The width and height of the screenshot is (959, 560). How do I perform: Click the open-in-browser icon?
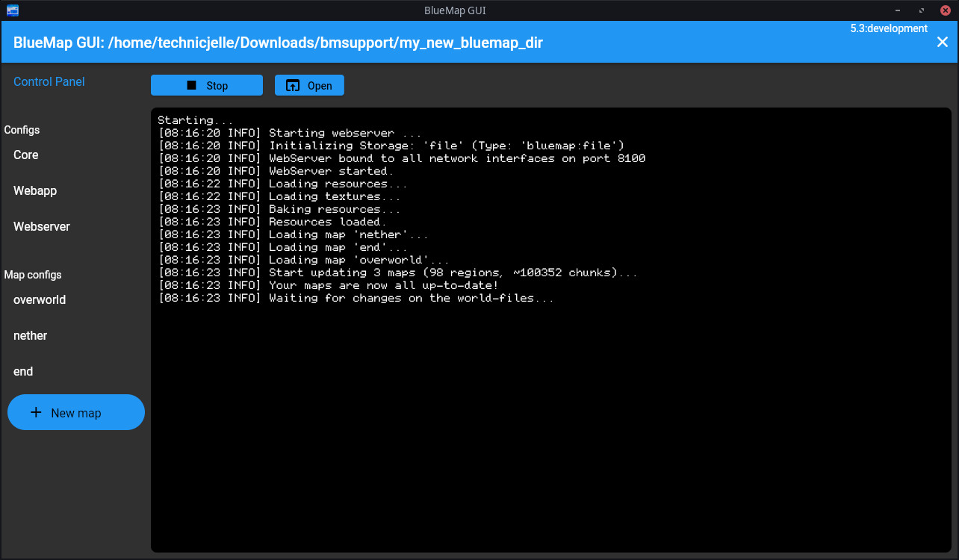click(x=293, y=85)
